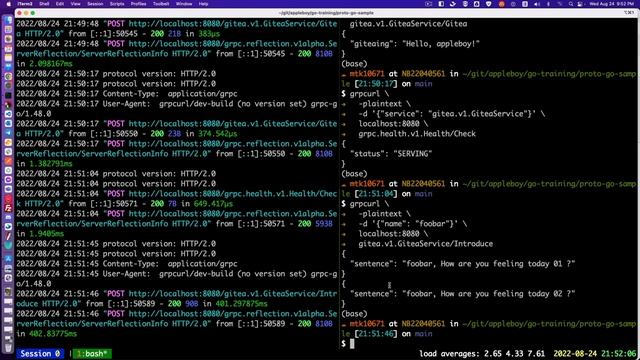
Task: Open Finder from the Dock
Action: point(8,20)
